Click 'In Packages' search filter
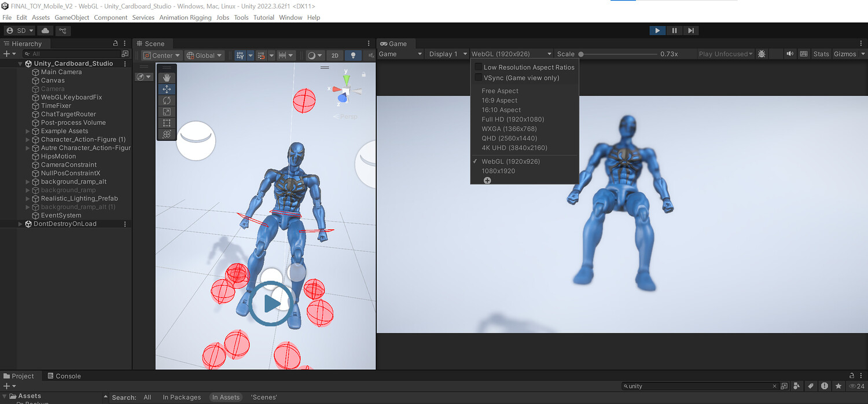This screenshot has width=868, height=404. [x=182, y=397]
